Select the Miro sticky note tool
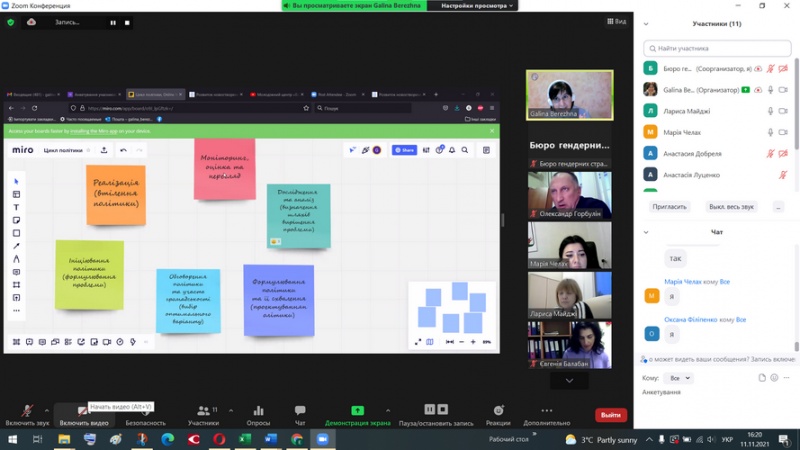Viewport: 800px width, 450px height. click(16, 220)
